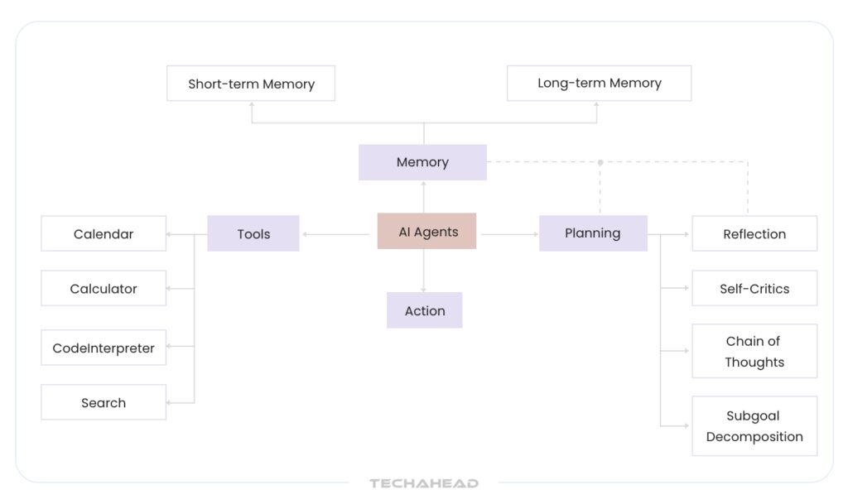848x504 pixels.
Task: Select the Planning node
Action: 593,233
